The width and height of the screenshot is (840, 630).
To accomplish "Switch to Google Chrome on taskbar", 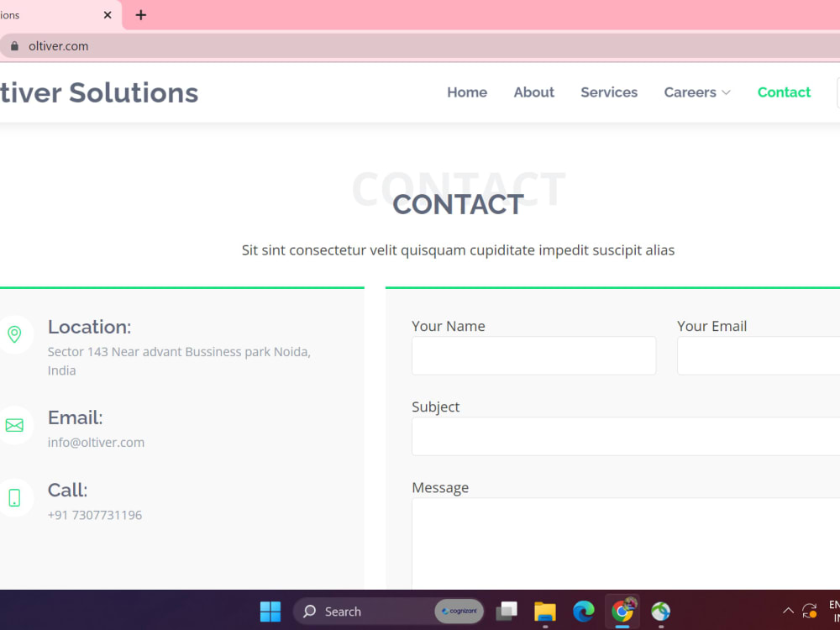I will [x=622, y=612].
